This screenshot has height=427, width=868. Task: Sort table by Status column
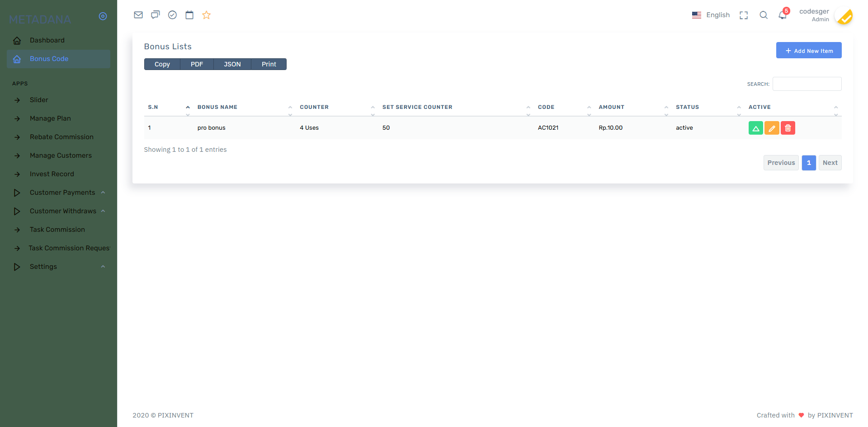click(708, 107)
